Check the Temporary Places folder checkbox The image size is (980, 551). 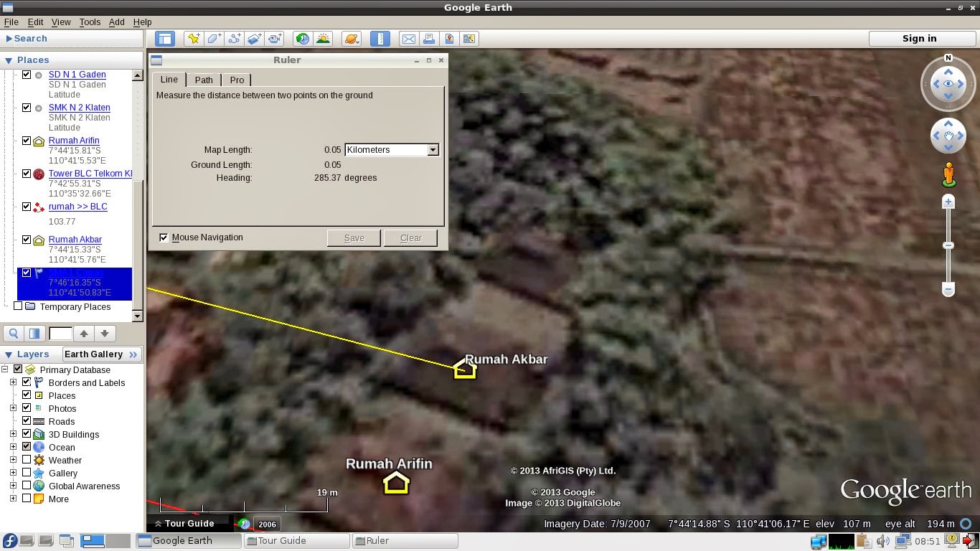[x=18, y=306]
